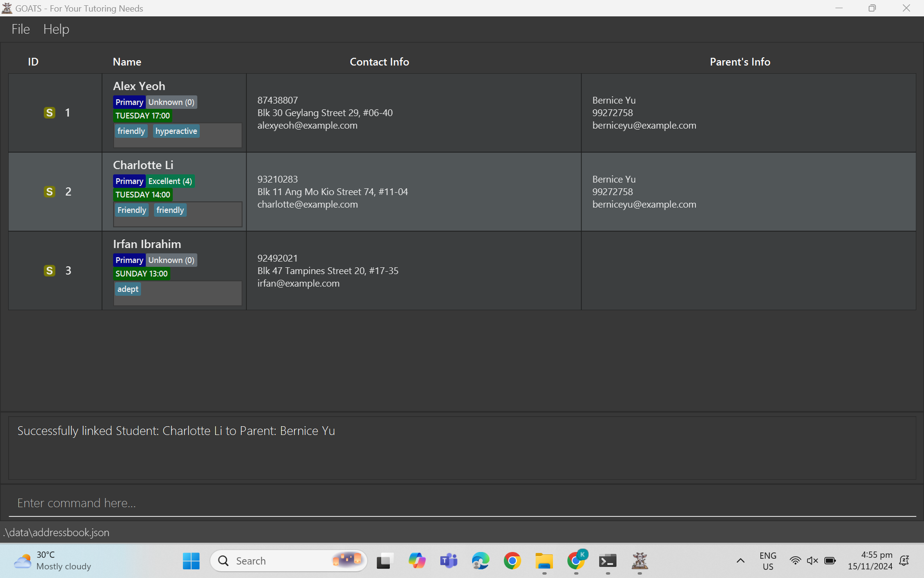
Task: Click the S badge for Irfan Ibrahim
Action: [49, 271]
